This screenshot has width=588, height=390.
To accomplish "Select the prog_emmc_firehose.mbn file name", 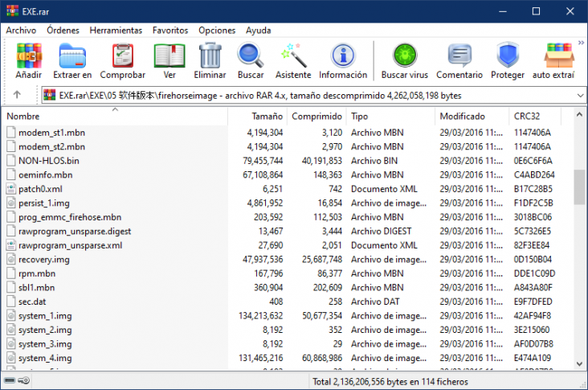I will 70,217.
